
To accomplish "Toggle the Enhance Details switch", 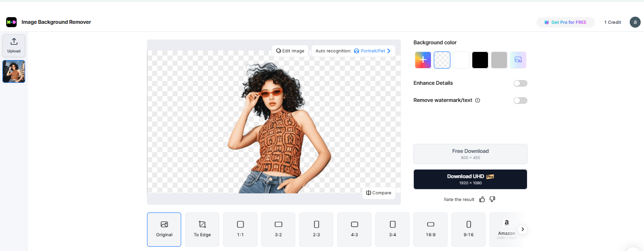I will (x=520, y=83).
